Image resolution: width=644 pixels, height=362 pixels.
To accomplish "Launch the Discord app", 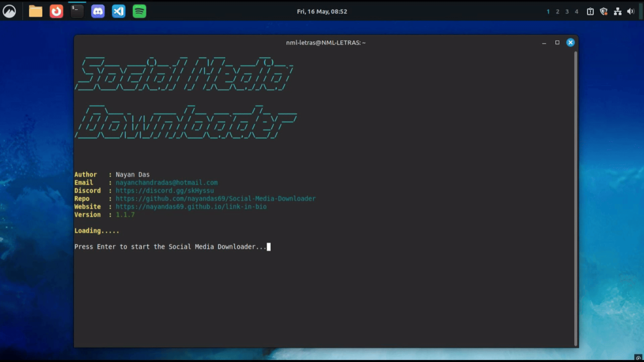I will click(98, 11).
